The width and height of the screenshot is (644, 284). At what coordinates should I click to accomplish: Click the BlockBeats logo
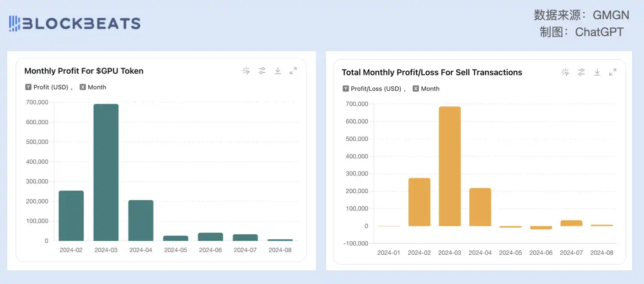(75, 23)
